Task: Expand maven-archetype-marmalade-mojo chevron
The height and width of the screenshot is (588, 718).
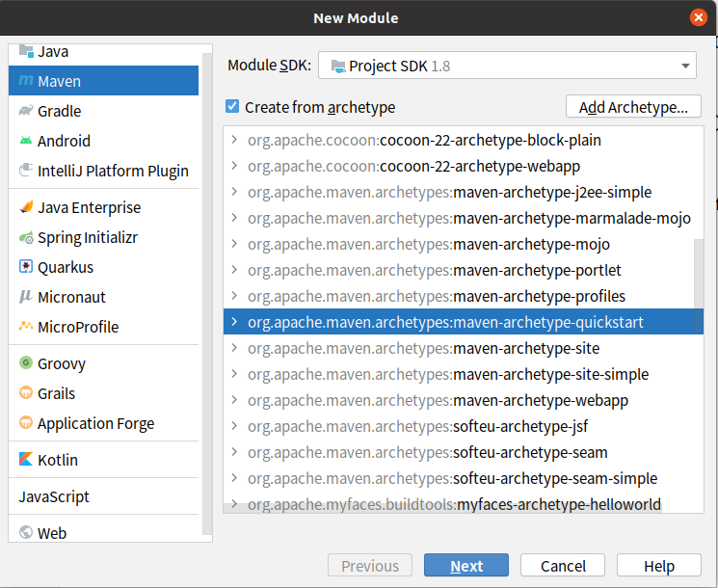Action: point(234,218)
